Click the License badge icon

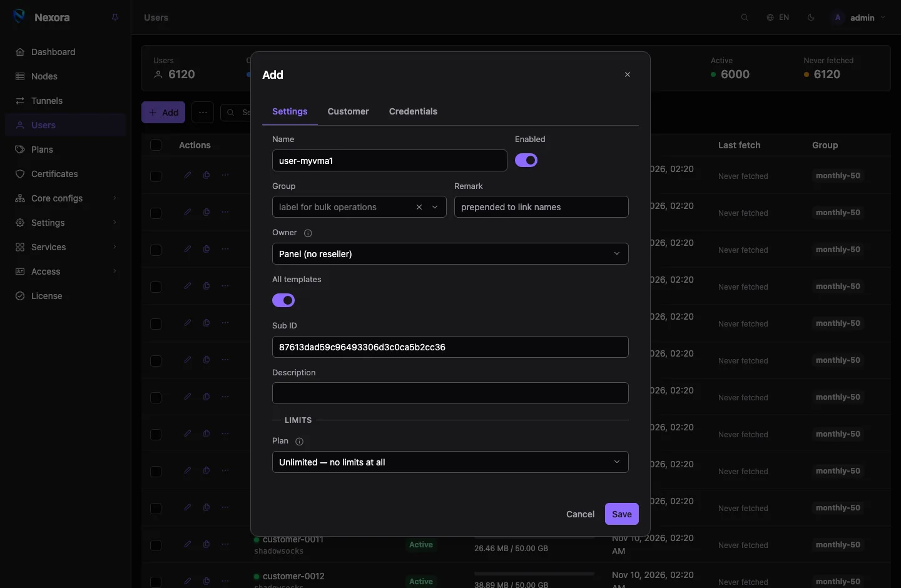pos(20,296)
